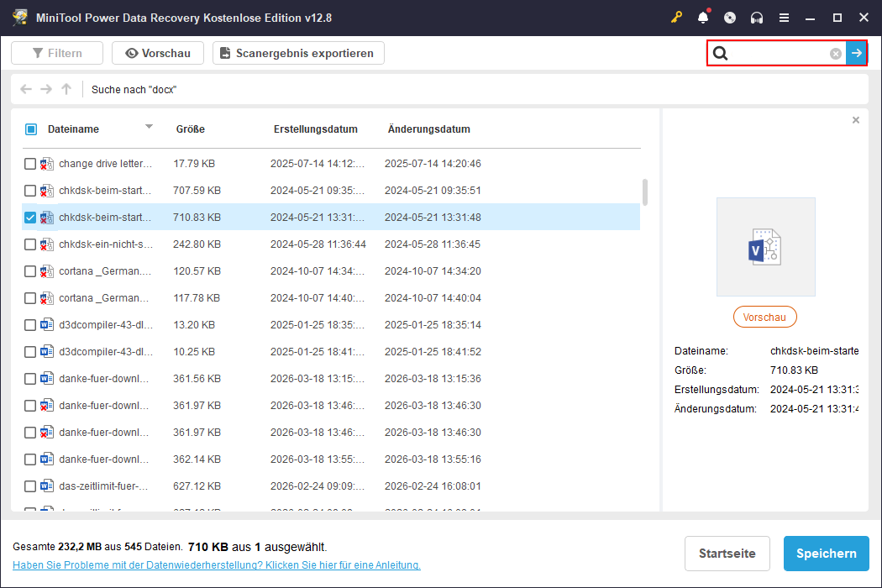Check the 361.56 KB danke-fuer-downl file
The image size is (882, 588).
(x=30, y=379)
